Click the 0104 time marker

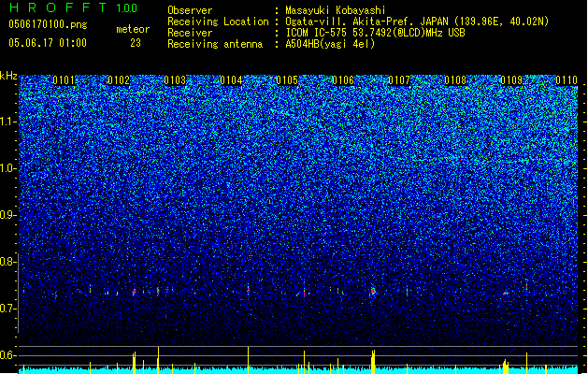click(231, 80)
